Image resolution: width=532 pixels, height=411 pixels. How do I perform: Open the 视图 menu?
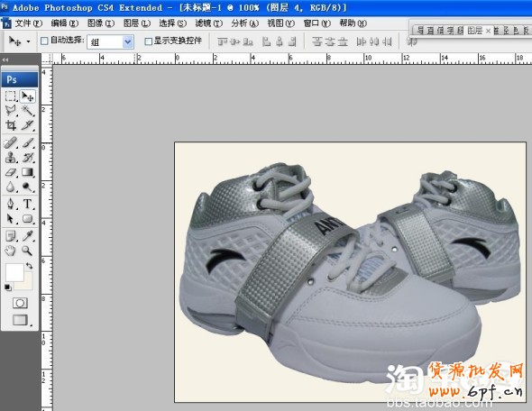click(x=280, y=23)
